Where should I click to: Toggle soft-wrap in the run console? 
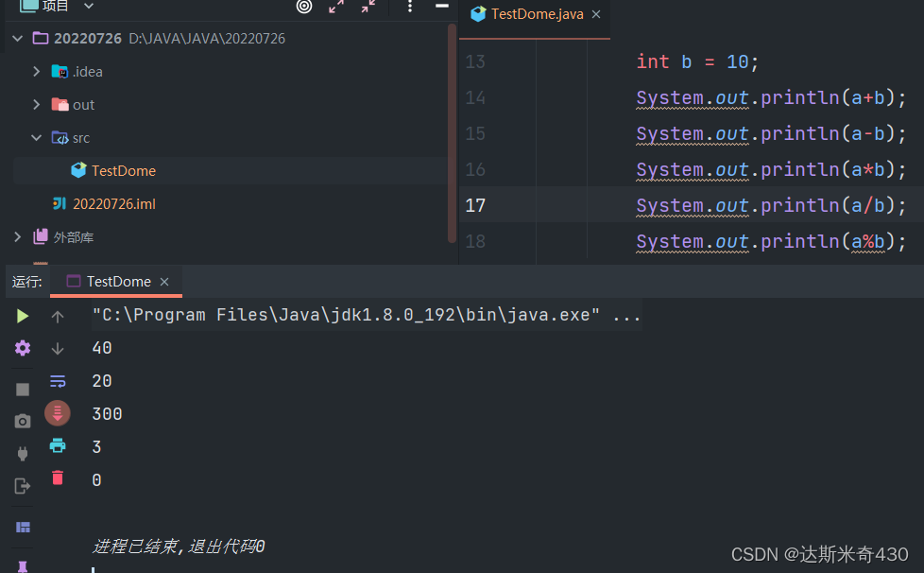click(x=58, y=381)
